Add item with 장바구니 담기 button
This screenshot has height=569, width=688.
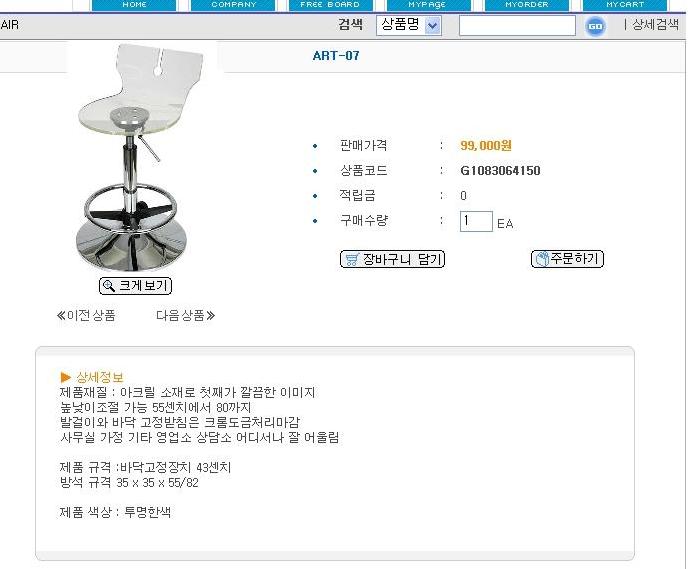click(392, 259)
